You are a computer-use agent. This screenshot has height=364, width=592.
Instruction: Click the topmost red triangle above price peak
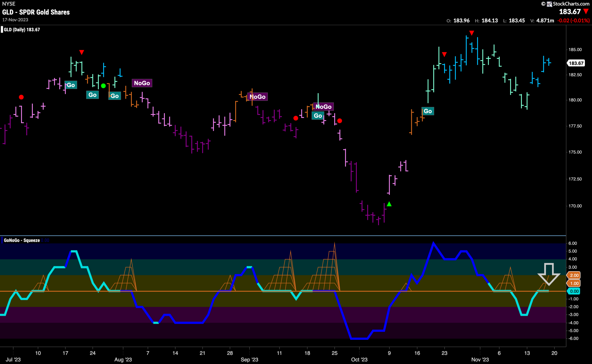pos(472,33)
